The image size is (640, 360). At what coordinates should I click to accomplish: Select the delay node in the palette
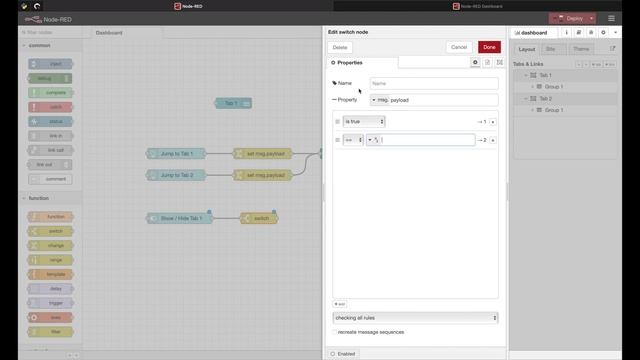click(x=50, y=289)
